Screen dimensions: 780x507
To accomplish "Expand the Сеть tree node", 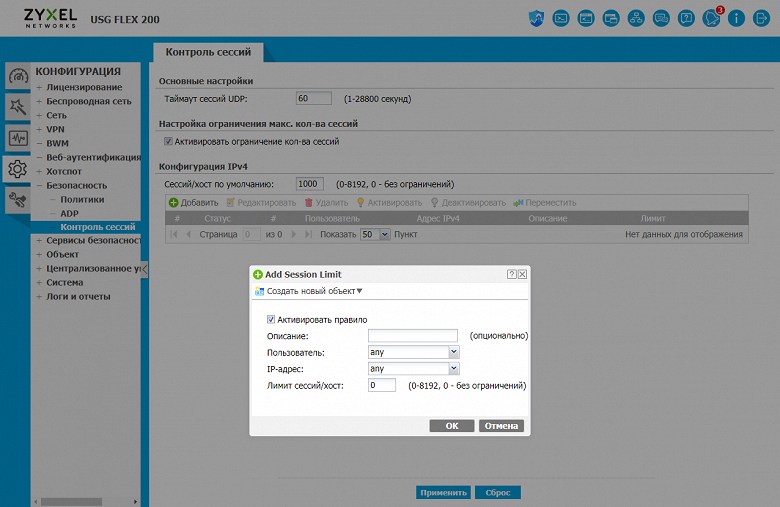I will point(39,115).
